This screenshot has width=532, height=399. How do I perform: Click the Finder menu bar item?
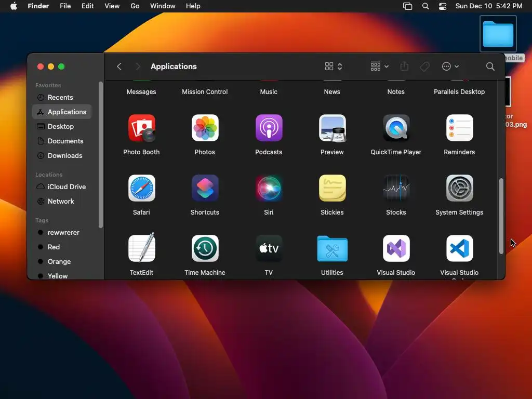tap(38, 6)
